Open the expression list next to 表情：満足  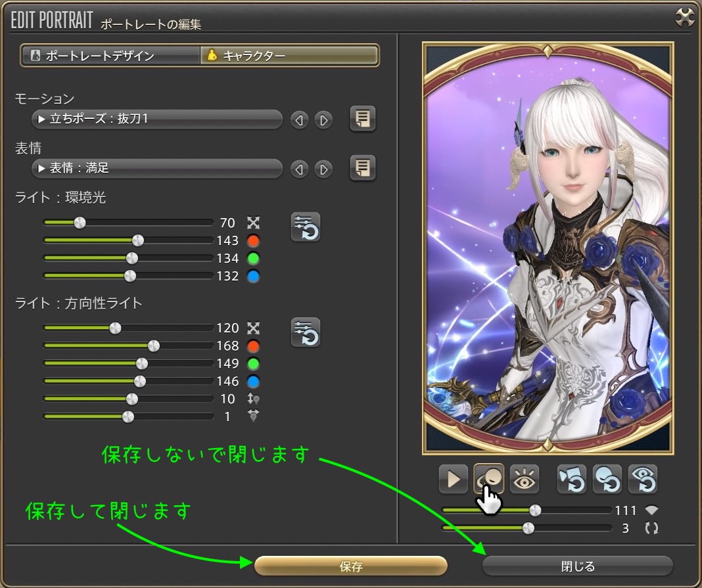[x=362, y=168]
